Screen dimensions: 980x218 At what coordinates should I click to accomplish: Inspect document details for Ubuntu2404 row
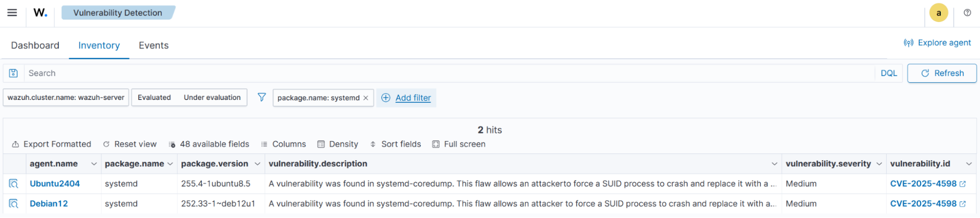pyautogui.click(x=13, y=184)
